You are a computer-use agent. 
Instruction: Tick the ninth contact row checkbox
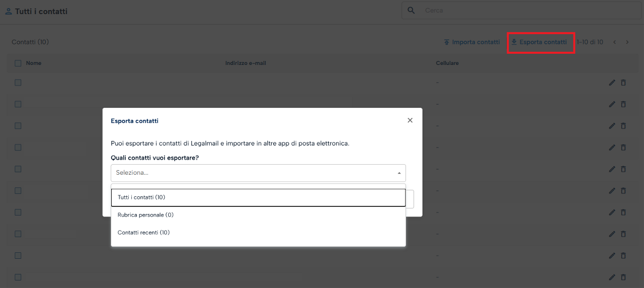click(x=18, y=255)
